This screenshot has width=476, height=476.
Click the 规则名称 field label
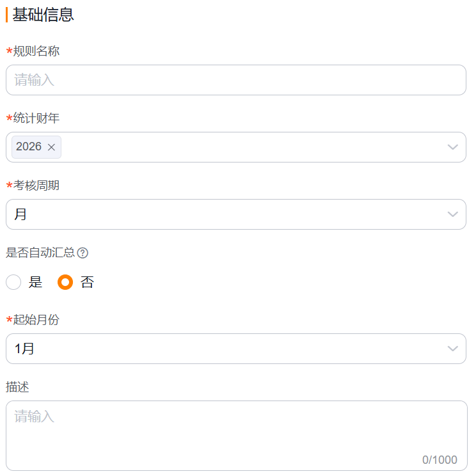(x=36, y=51)
